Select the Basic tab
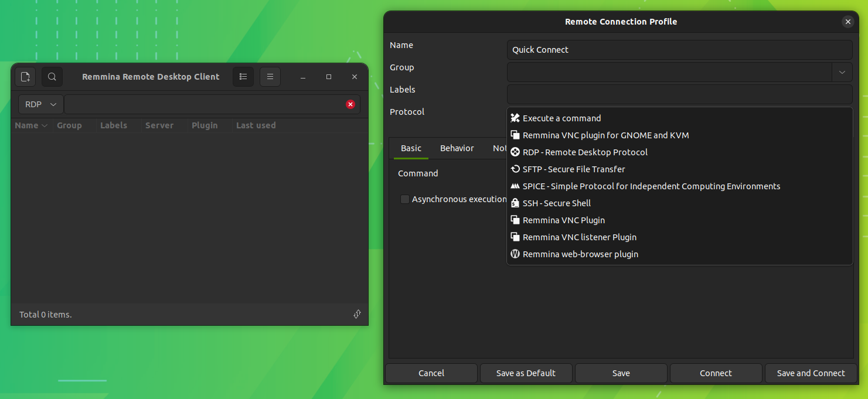 [410, 148]
